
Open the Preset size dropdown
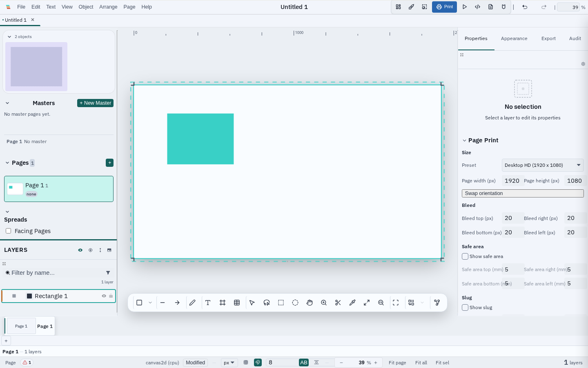tap(543, 165)
